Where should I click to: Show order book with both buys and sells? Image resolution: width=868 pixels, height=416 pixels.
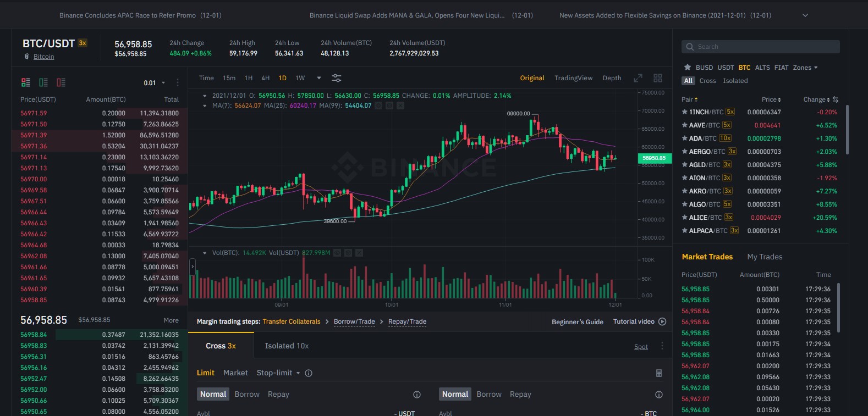point(26,82)
